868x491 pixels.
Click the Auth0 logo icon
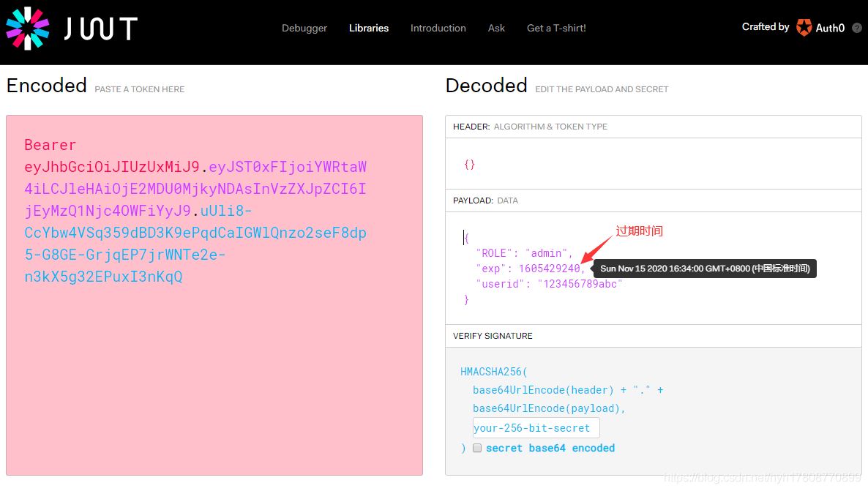click(x=804, y=28)
